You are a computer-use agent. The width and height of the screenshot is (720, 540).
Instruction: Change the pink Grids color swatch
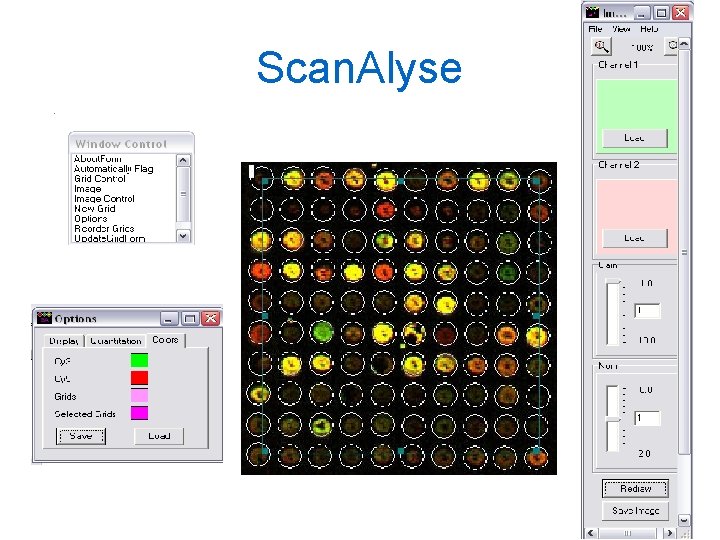140,395
